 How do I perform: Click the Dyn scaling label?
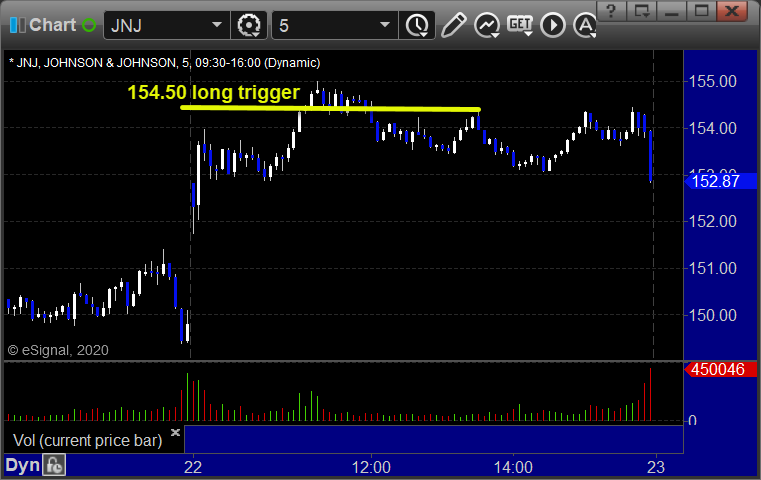click(x=22, y=465)
